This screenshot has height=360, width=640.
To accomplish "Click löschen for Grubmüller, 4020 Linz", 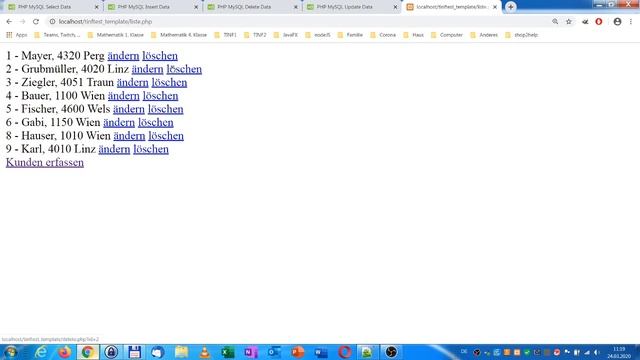I will pyautogui.click(x=184, y=69).
